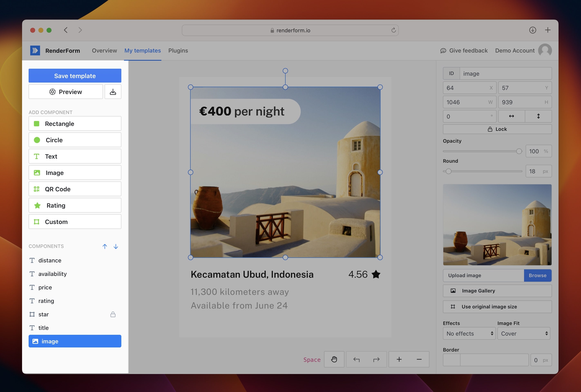Open the Image Fit dropdown
Screen dimensions: 581x392
click(524, 334)
